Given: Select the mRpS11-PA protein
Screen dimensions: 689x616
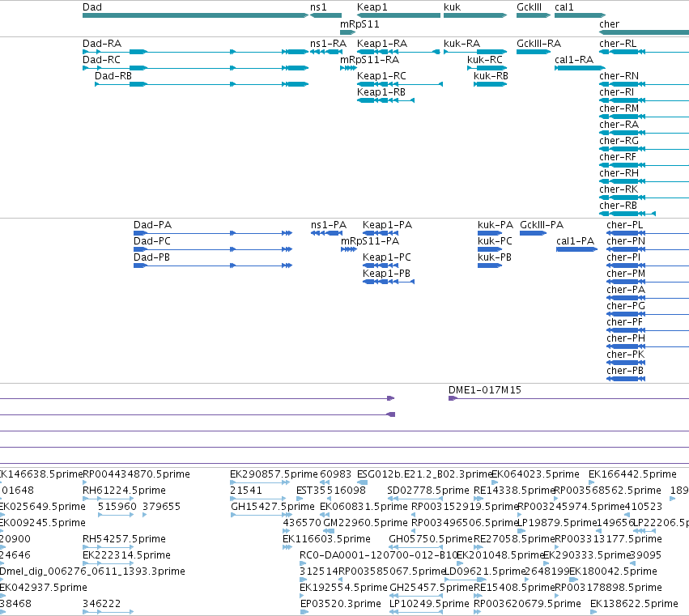Looking at the screenshot, I should (x=349, y=249).
